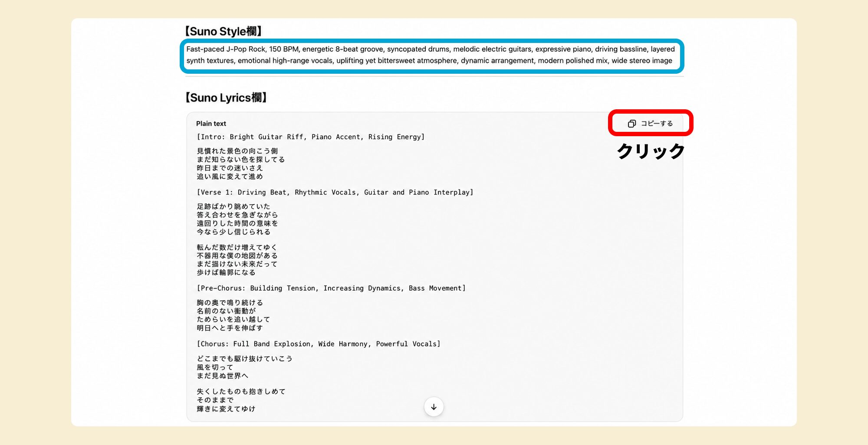Place cursor on '追い風に変えて進め'
868x445 pixels.
pyautogui.click(x=230, y=177)
